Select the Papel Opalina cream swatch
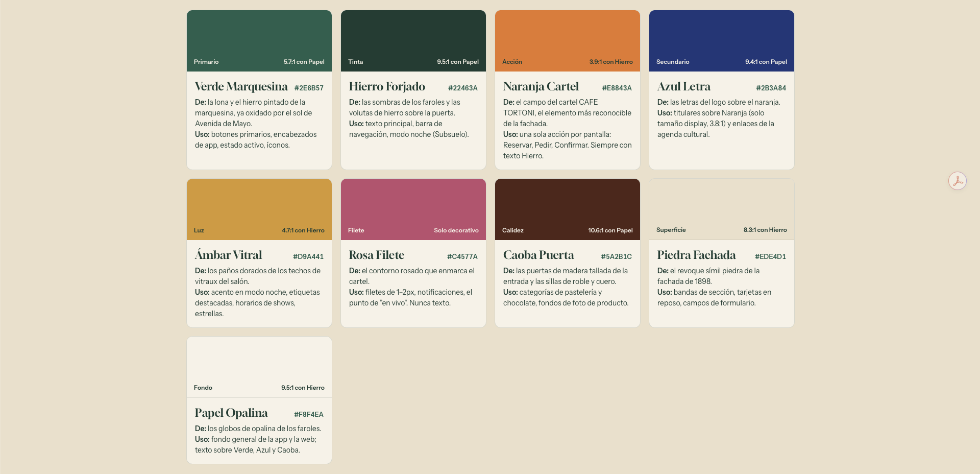Viewport: 980px width, 474px height. click(x=259, y=367)
